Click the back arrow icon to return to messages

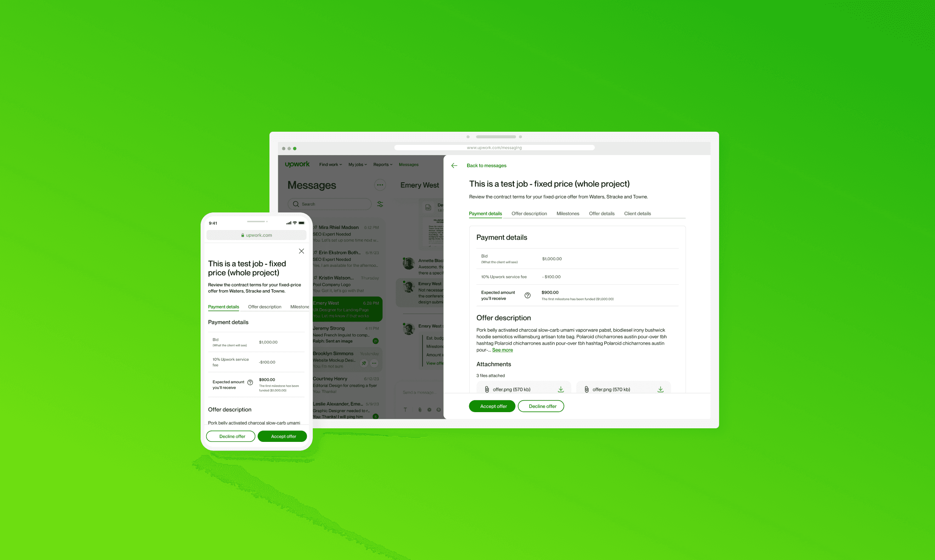point(453,165)
